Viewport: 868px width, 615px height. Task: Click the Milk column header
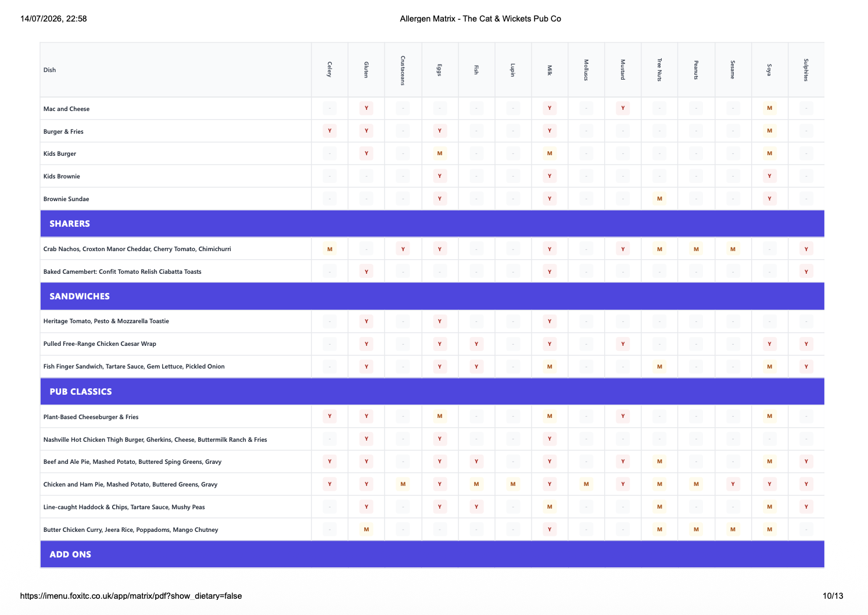pyautogui.click(x=549, y=70)
